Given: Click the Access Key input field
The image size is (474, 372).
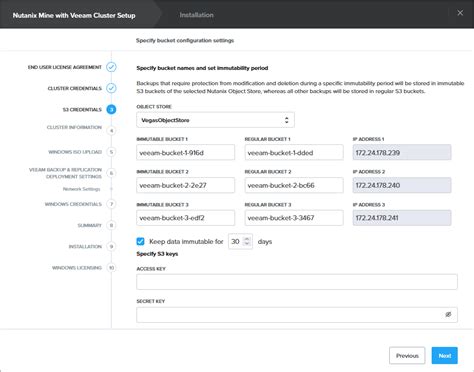Looking at the screenshot, I should [x=297, y=282].
